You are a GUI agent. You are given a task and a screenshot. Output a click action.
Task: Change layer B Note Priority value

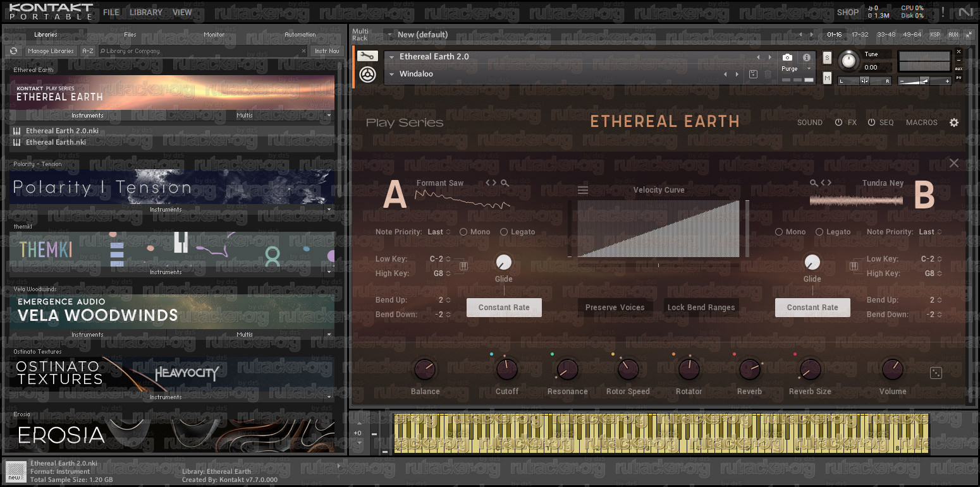930,232
